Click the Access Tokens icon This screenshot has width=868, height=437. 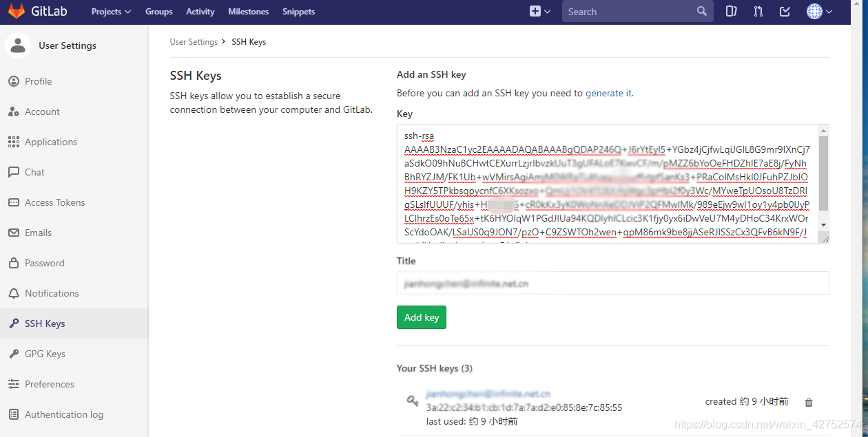14,202
